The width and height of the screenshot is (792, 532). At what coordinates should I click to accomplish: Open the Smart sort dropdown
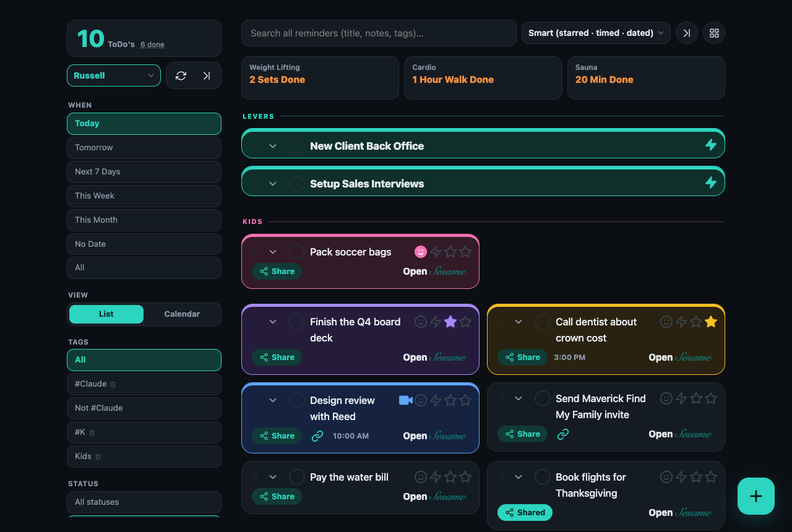coord(596,33)
